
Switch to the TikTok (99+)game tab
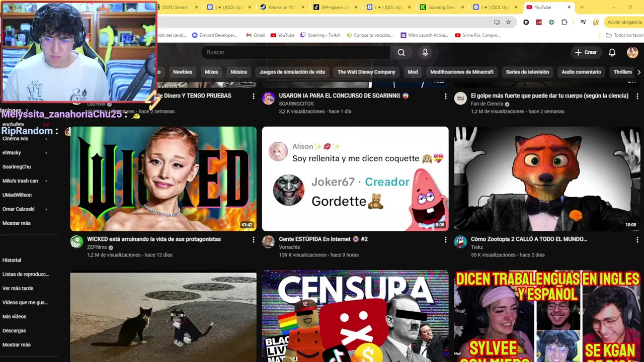335,7
